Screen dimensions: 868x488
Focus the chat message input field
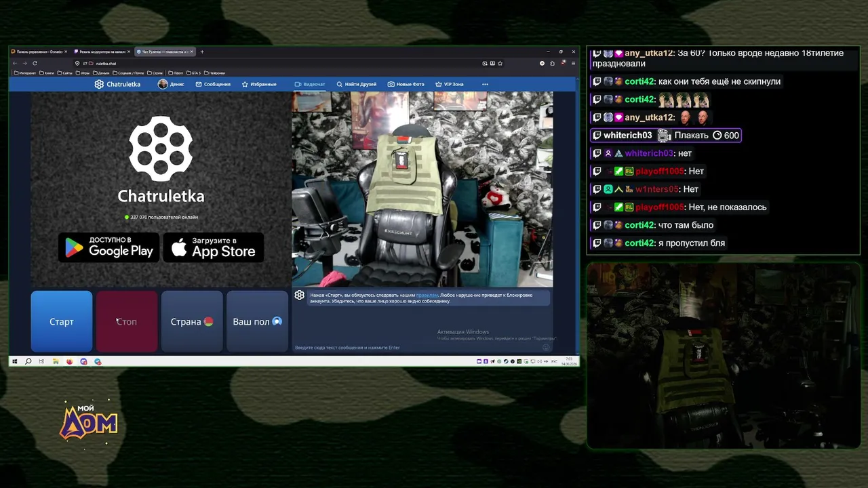pos(417,348)
